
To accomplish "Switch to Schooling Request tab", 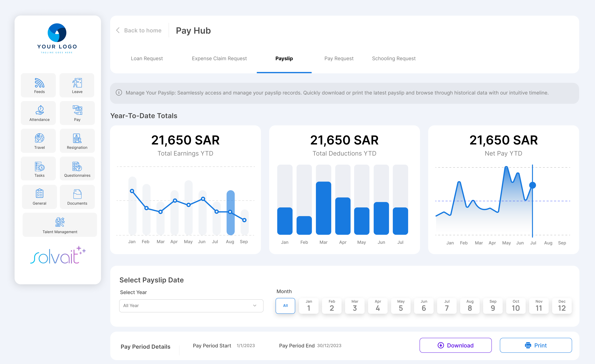I will [394, 58].
